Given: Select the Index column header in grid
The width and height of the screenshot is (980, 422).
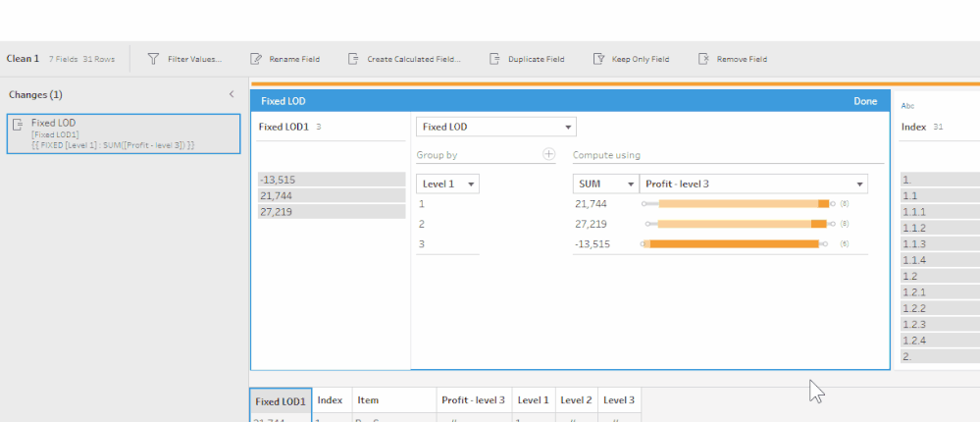Looking at the screenshot, I should coord(332,400).
